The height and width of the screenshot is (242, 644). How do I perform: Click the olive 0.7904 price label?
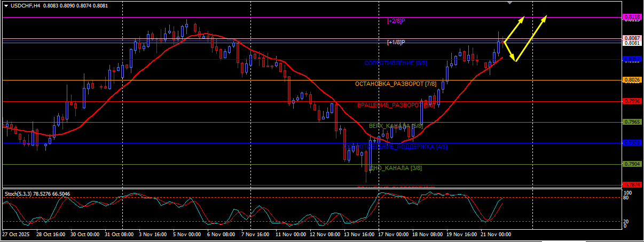632,164
